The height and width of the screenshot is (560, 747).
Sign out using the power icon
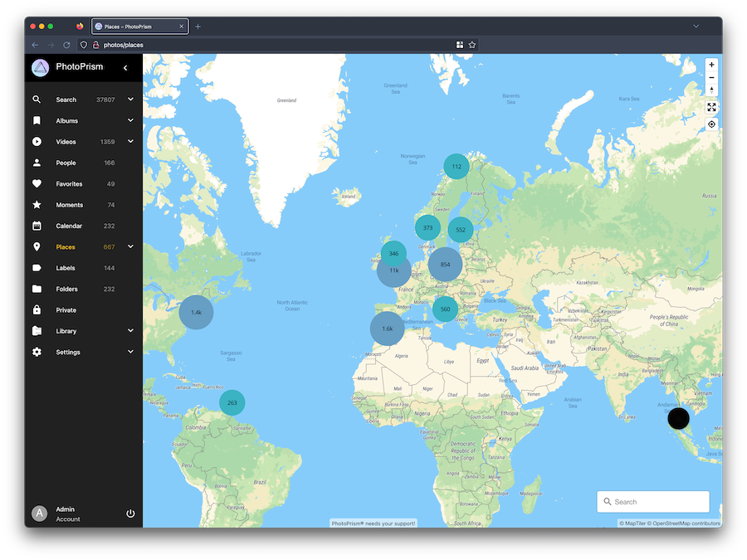coord(130,513)
